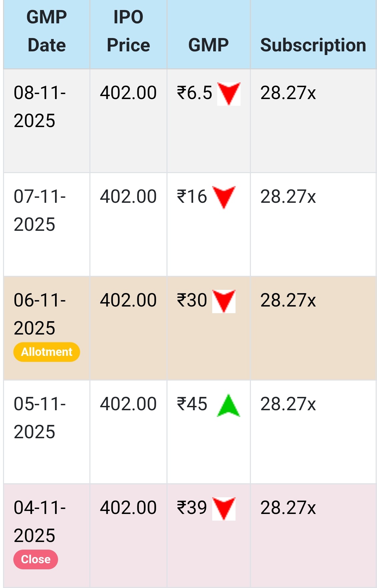
Task: Select the IPO Price column header
Action: point(128,31)
